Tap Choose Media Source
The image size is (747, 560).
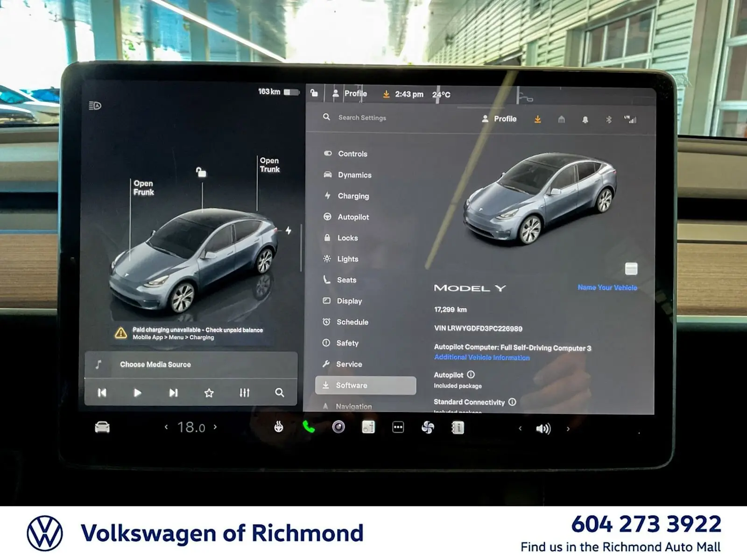tap(155, 364)
